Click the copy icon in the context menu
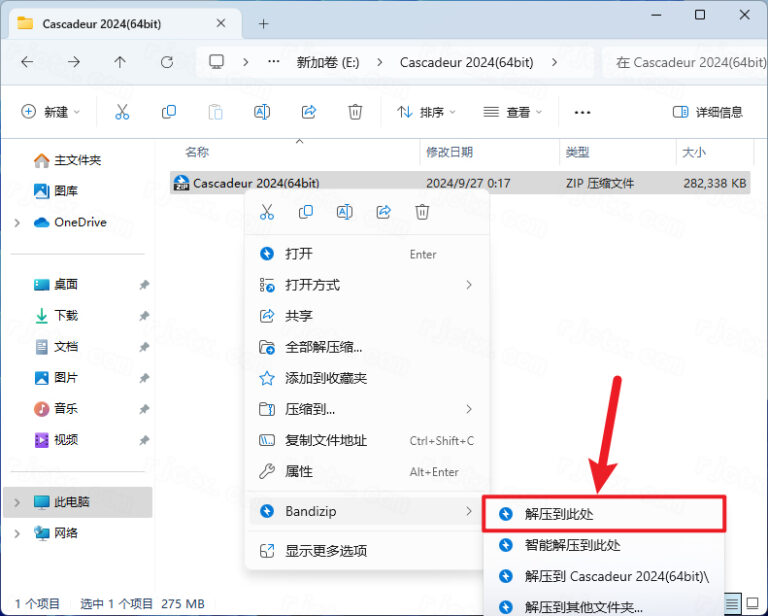This screenshot has width=768, height=616. click(x=305, y=212)
